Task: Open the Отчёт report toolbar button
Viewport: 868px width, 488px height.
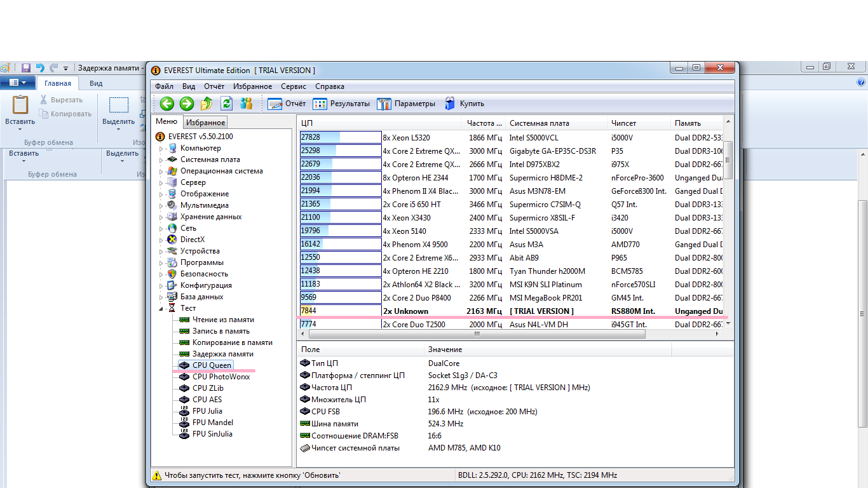Action: click(287, 104)
